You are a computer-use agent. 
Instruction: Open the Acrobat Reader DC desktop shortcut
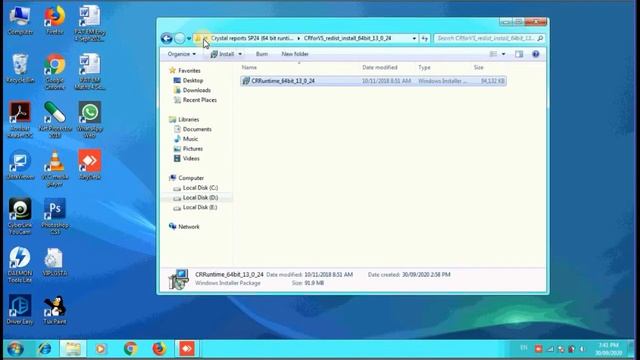coord(20,120)
